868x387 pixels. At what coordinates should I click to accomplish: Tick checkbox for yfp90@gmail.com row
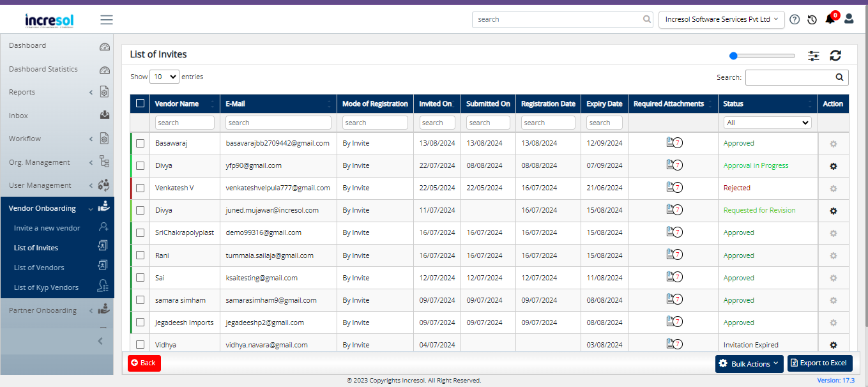click(x=141, y=166)
